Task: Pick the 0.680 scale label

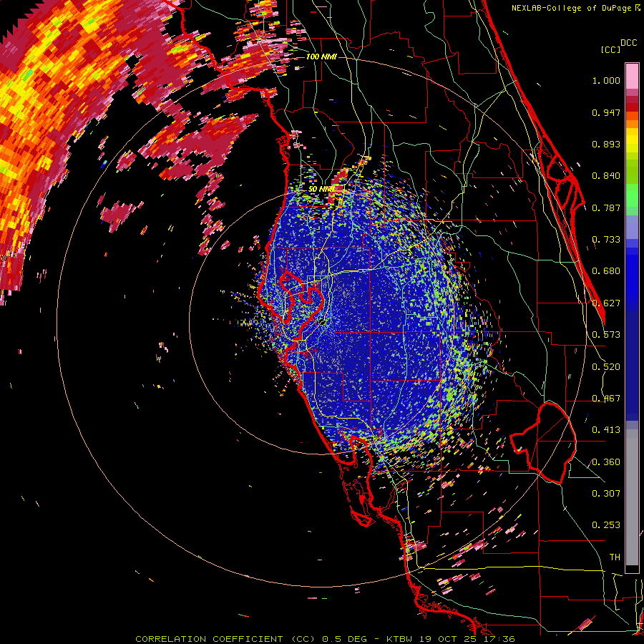Action: (606, 271)
